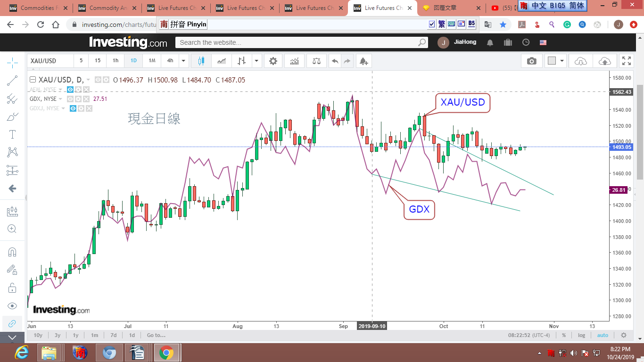Set chart range to 7d
644x362 pixels.
click(114, 335)
